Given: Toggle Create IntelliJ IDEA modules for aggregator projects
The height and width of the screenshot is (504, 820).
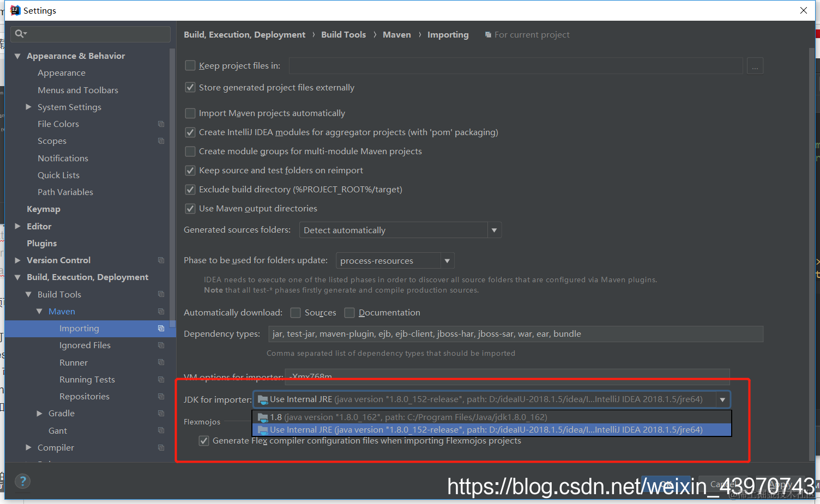Looking at the screenshot, I should pos(190,132).
